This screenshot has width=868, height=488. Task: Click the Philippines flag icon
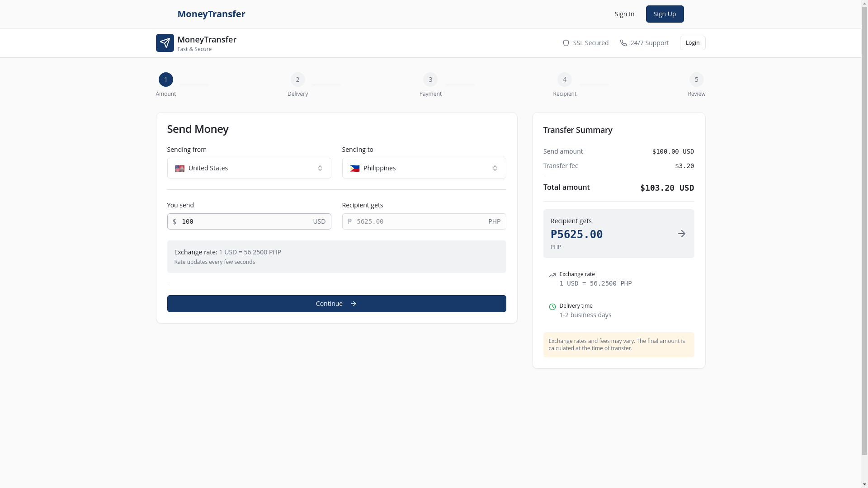pos(354,169)
